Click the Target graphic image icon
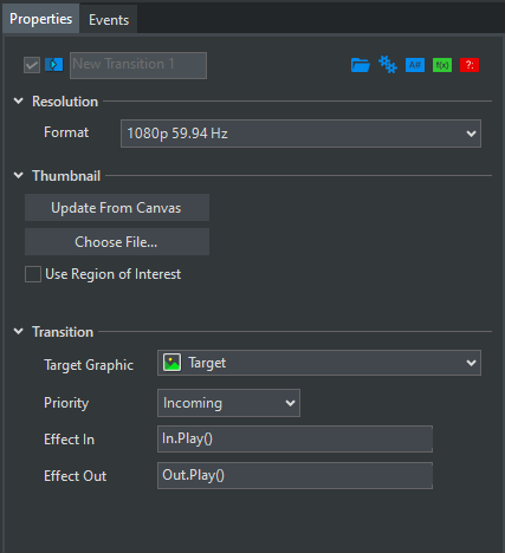506x554 pixels. click(172, 363)
